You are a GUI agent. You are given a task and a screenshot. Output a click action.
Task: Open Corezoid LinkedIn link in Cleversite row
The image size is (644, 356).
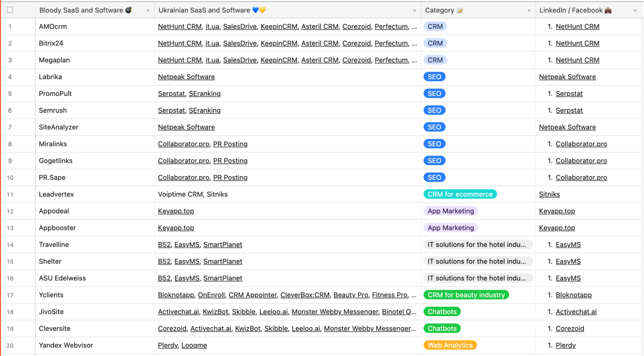coord(570,329)
